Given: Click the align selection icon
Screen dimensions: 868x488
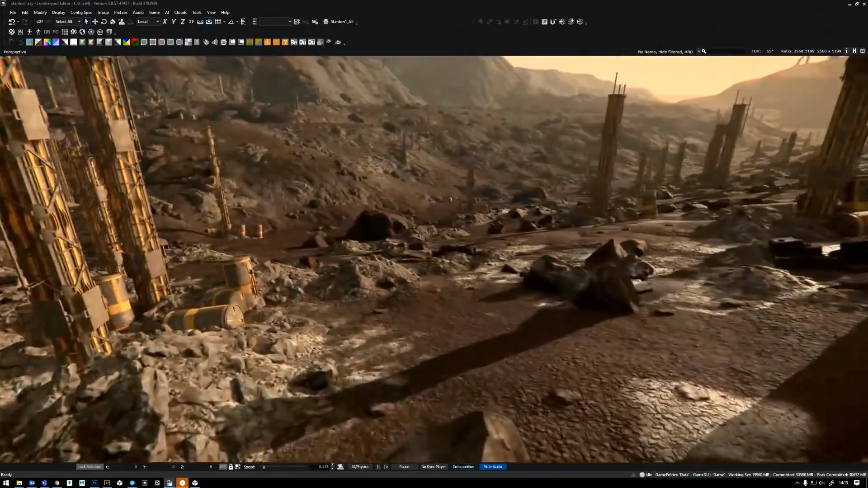Looking at the screenshot, I should (243, 22).
